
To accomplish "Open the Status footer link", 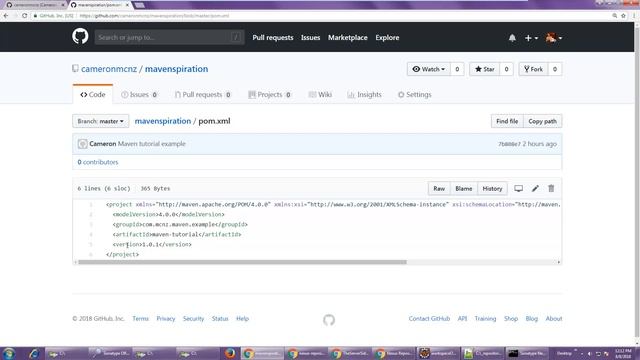I will point(220,318).
